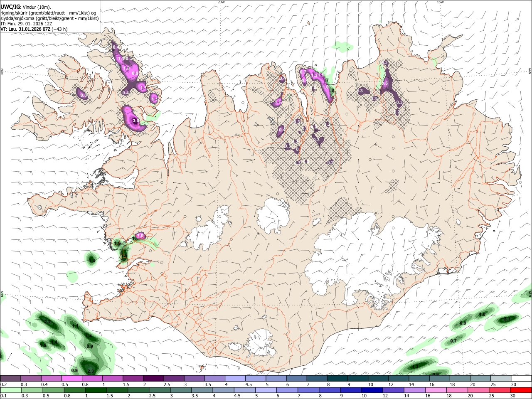Pick the pale green 0.1 rain scale swatch
Image resolution: width=532 pixels, height=399 pixels.
[x=11, y=390]
